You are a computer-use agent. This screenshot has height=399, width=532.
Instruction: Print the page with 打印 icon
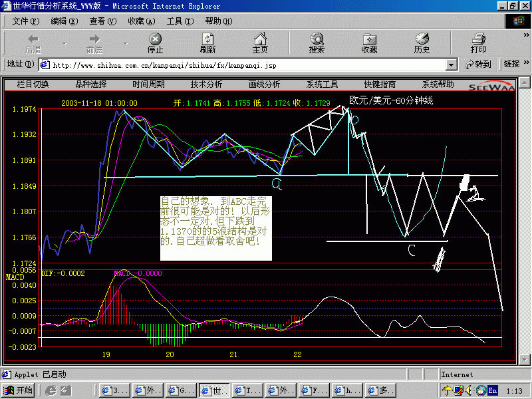478,43
